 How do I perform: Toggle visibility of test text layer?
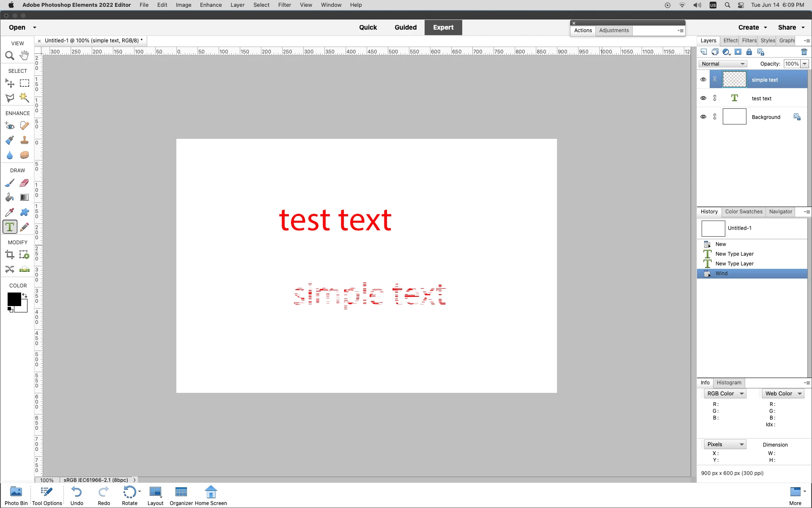703,98
